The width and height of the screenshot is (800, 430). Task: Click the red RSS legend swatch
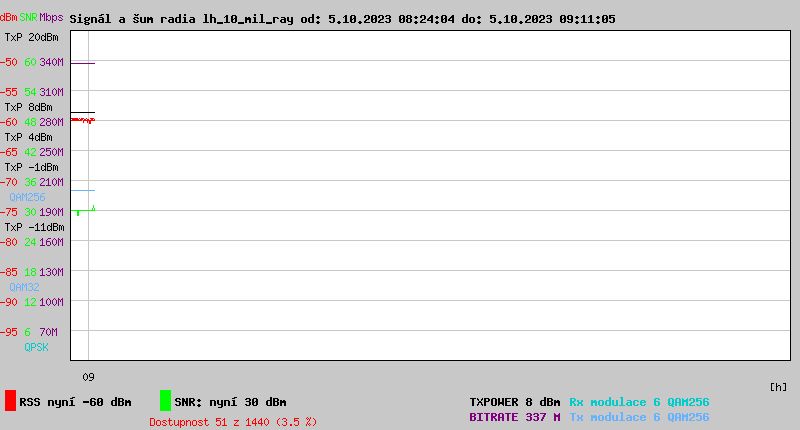[10, 400]
